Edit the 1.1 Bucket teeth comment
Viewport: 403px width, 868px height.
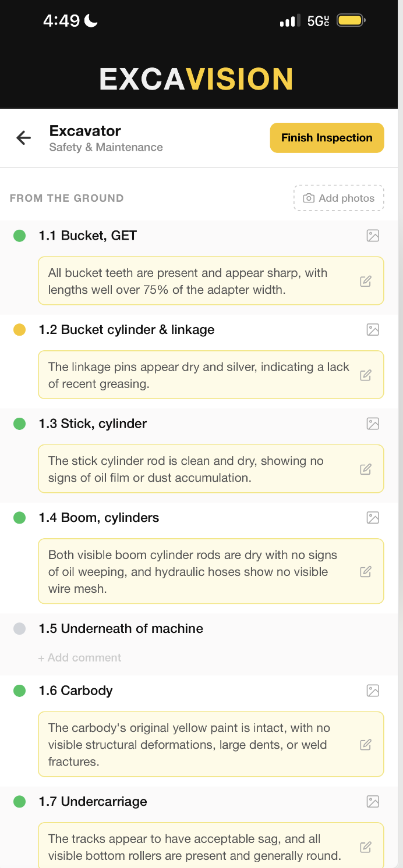pyautogui.click(x=366, y=282)
